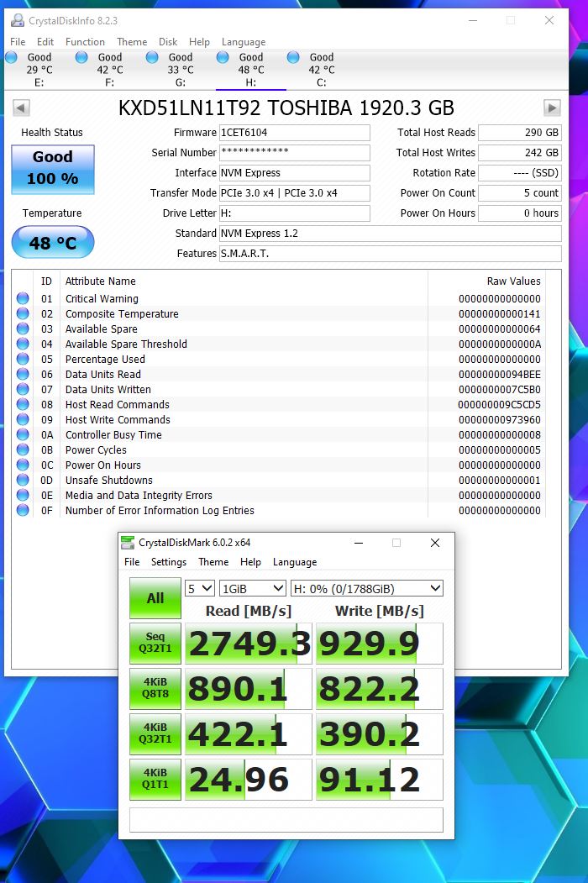This screenshot has width=588, height=883.
Task: Click the CrystalDiskInfo title bar app icon
Action: point(18,20)
